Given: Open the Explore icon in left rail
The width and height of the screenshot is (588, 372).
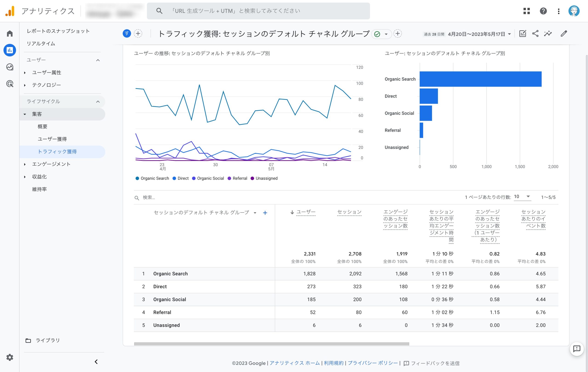Looking at the screenshot, I should (10, 67).
